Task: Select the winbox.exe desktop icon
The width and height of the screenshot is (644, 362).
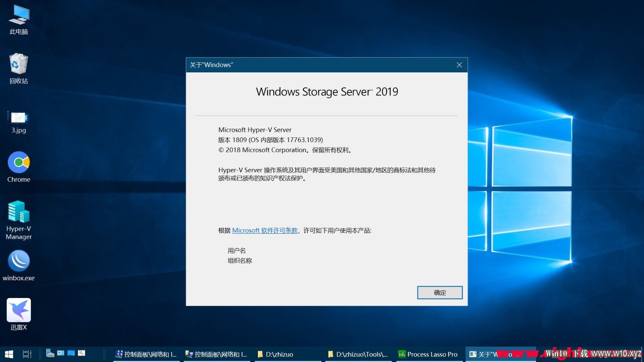Action: pos(19,265)
